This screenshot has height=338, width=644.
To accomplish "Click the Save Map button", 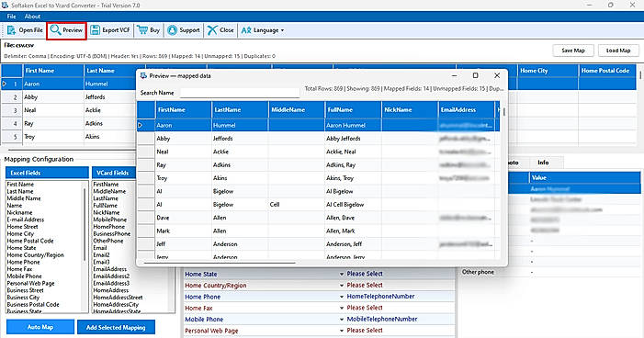I will click(x=573, y=51).
